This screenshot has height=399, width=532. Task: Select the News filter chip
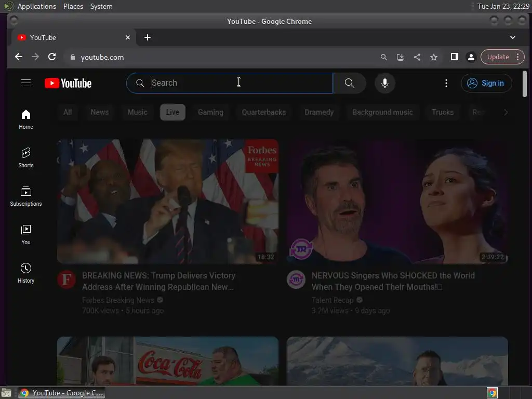coord(99,112)
